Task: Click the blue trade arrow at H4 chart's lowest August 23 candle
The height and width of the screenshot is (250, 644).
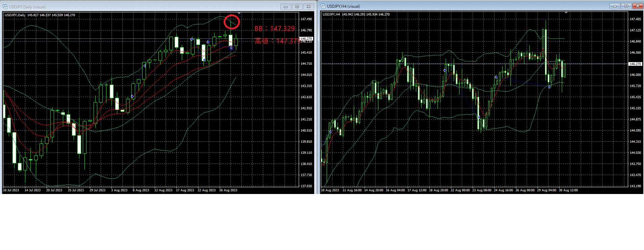Action: (x=478, y=117)
